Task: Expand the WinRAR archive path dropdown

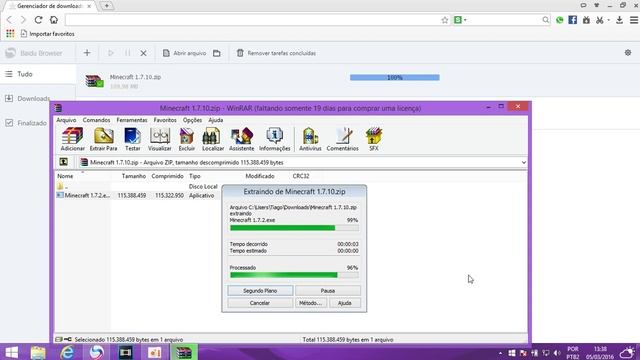Action: tap(523, 162)
